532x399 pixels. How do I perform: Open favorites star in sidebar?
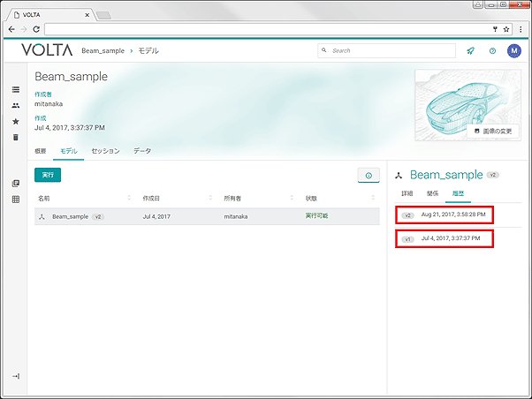(x=16, y=121)
